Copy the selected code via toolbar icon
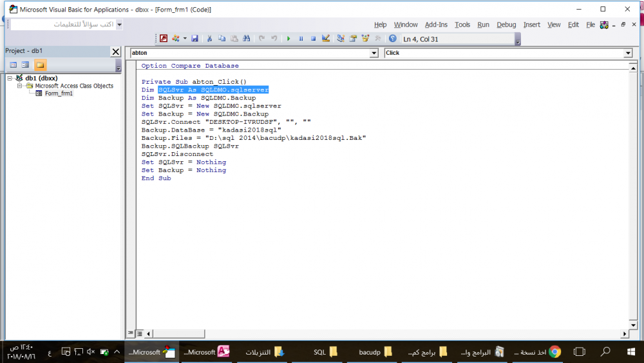Screen dimensions: 644x363 [x=222, y=39]
